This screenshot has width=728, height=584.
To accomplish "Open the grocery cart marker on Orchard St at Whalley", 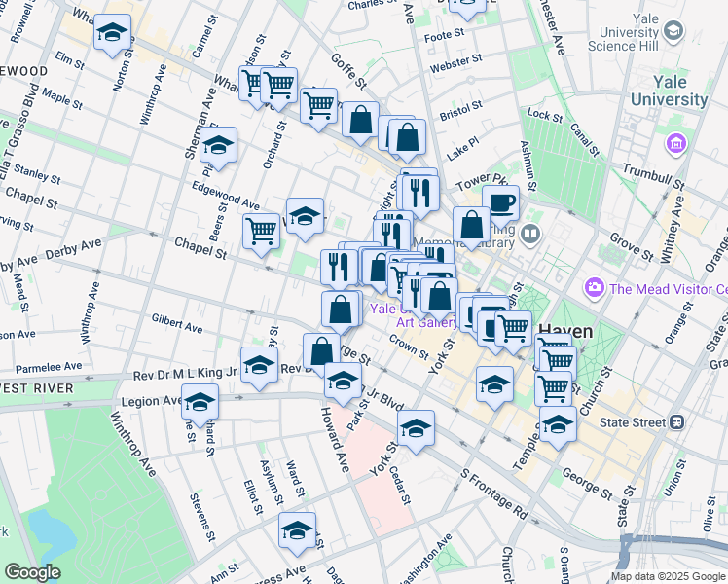I will (x=278, y=89).
